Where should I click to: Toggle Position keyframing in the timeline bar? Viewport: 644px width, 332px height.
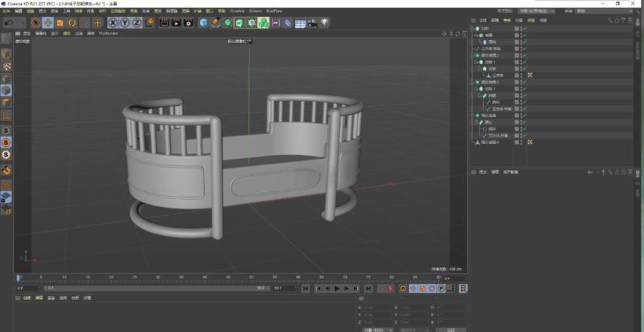tap(413, 288)
